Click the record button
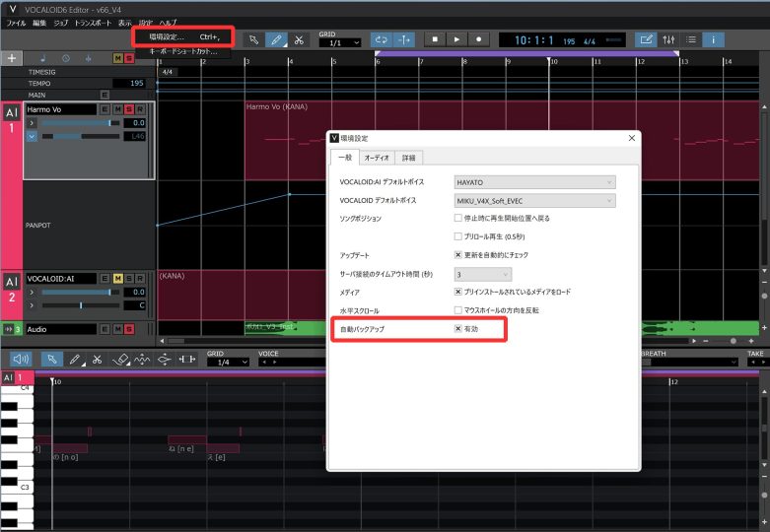 pos(479,39)
